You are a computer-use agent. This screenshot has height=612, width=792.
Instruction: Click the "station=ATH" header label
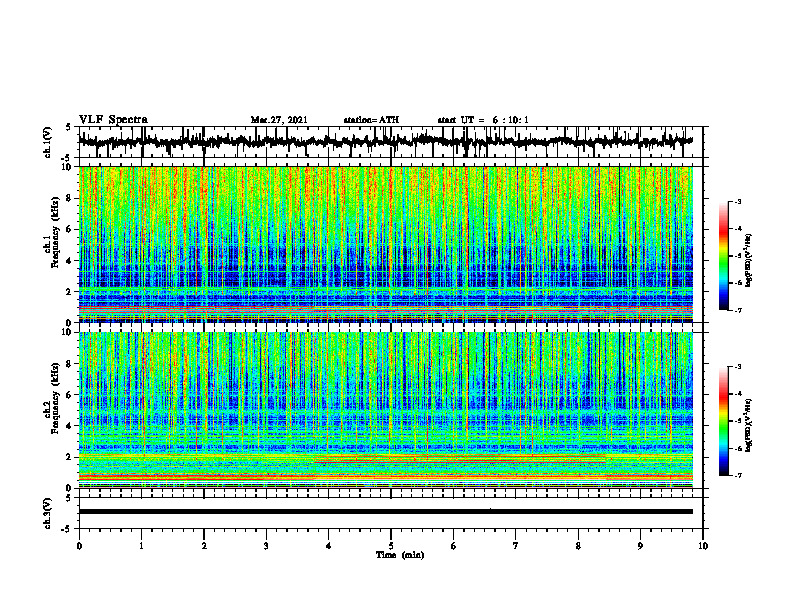371,120
